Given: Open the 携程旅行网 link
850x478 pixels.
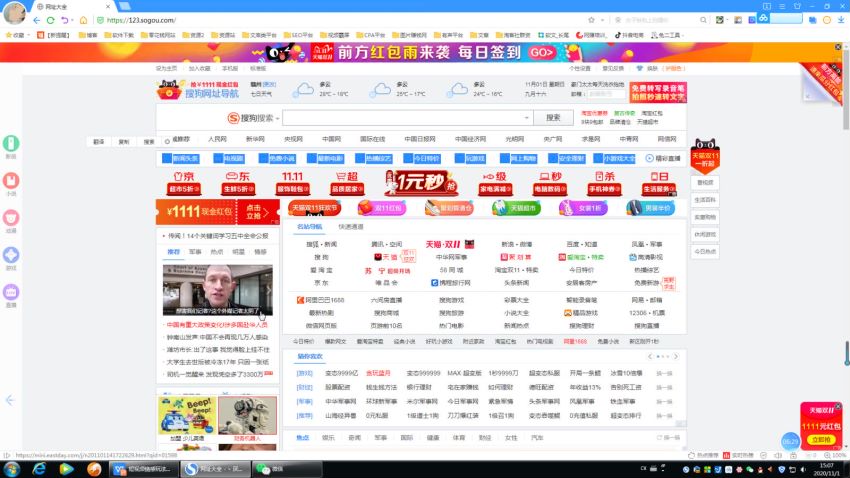Looking at the screenshot, I should point(450,283).
